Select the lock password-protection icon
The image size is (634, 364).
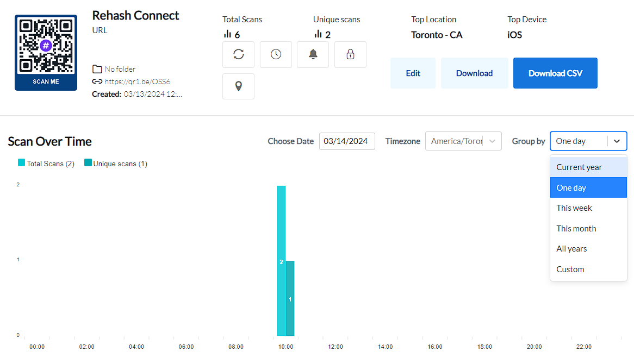pyautogui.click(x=350, y=54)
